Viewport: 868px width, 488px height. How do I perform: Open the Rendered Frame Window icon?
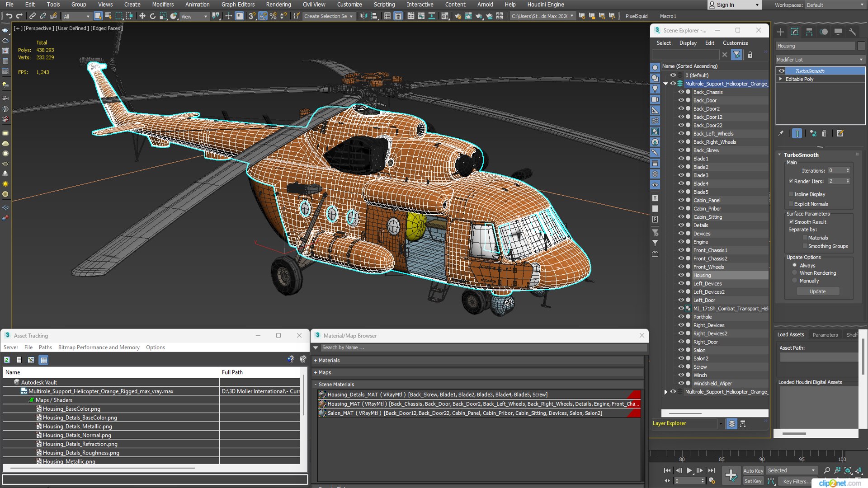468,16
